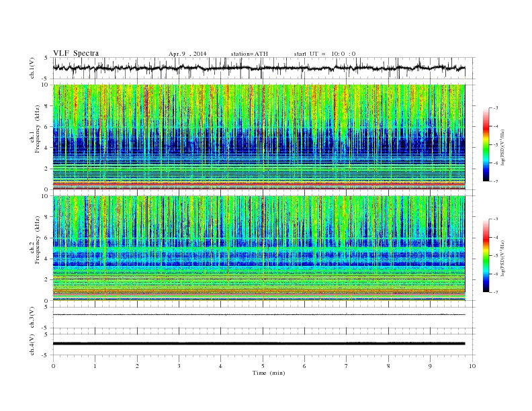This screenshot has width=532, height=411.
Task: Click the "ch.3(V)" axis label
Action: (x=32, y=318)
